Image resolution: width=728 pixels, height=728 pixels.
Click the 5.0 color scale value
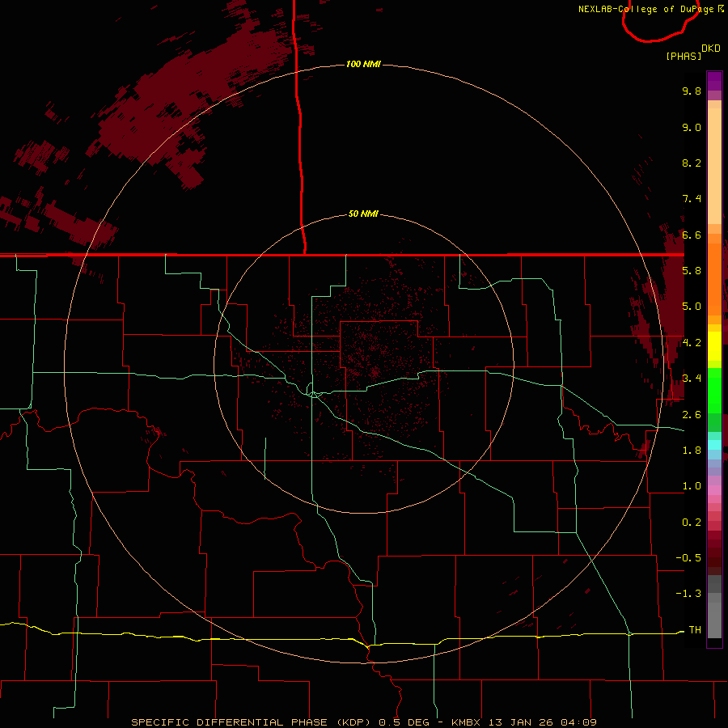pyautogui.click(x=692, y=307)
